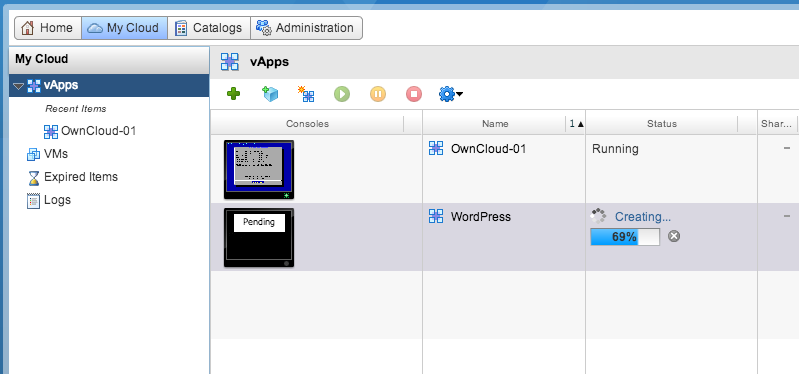Click the Recent Items label
Screen dimensions: 799x374
(x=76, y=109)
